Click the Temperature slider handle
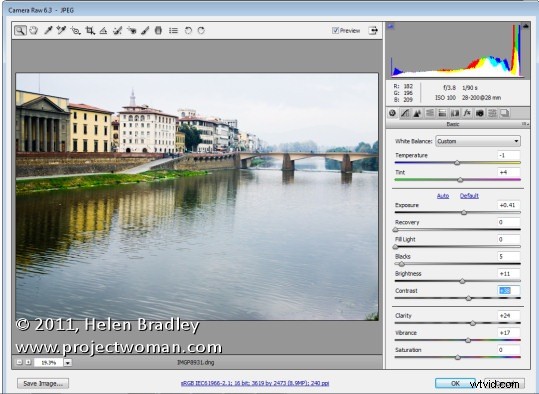Viewport: 539px width, 394px height. coord(457,163)
